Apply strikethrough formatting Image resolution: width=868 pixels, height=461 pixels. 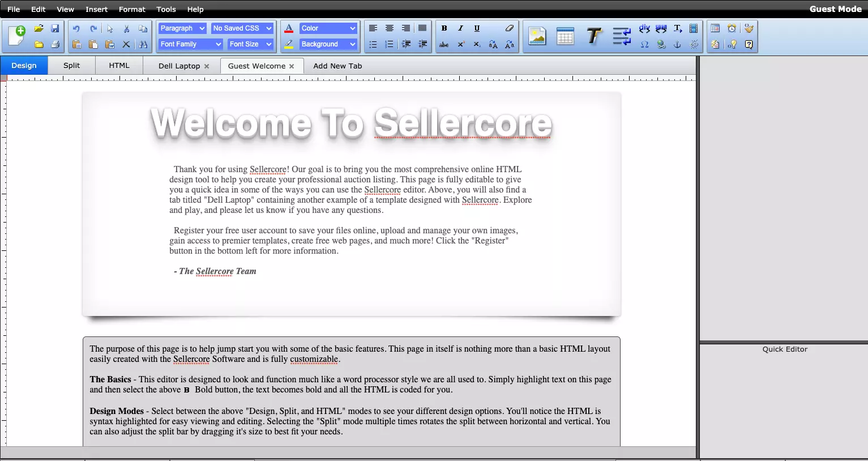click(444, 44)
